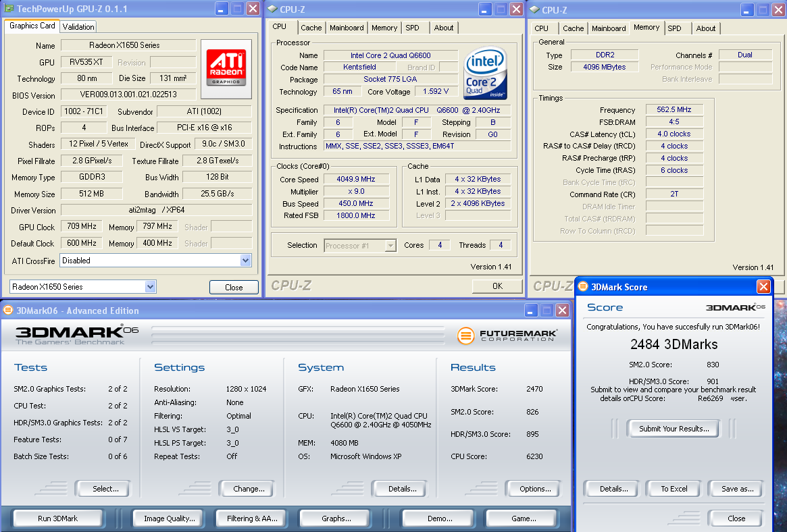Open the Cache tab in right CPU-Z
Viewport: 787px width, 532px height.
tap(573, 28)
